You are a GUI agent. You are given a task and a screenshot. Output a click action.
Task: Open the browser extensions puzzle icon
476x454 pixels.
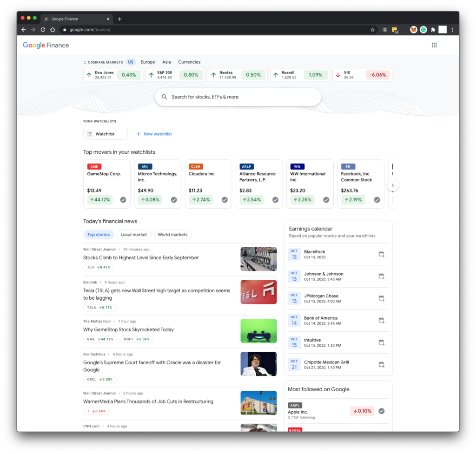click(433, 30)
